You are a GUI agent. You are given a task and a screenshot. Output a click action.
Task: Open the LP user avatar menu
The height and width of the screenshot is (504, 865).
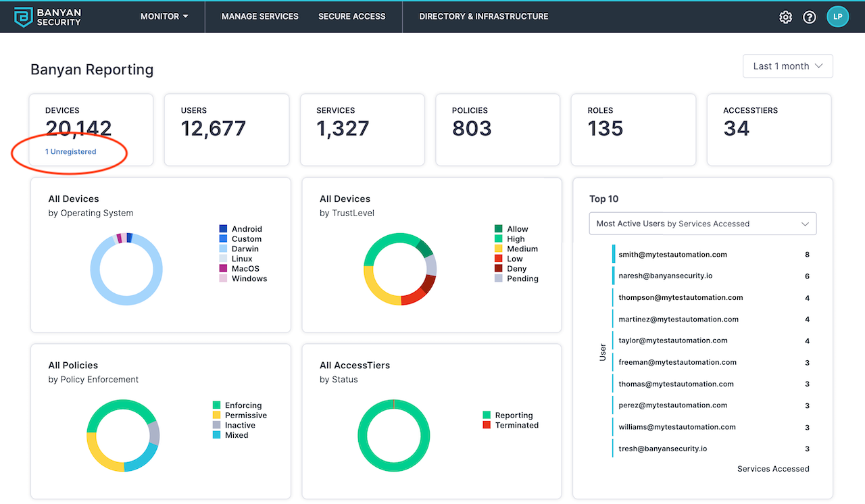coord(837,17)
